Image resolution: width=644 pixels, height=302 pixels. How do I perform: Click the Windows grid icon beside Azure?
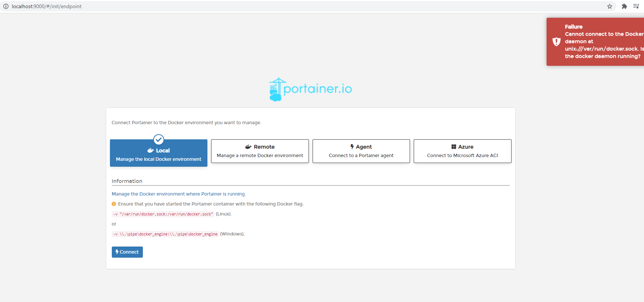[x=454, y=147]
